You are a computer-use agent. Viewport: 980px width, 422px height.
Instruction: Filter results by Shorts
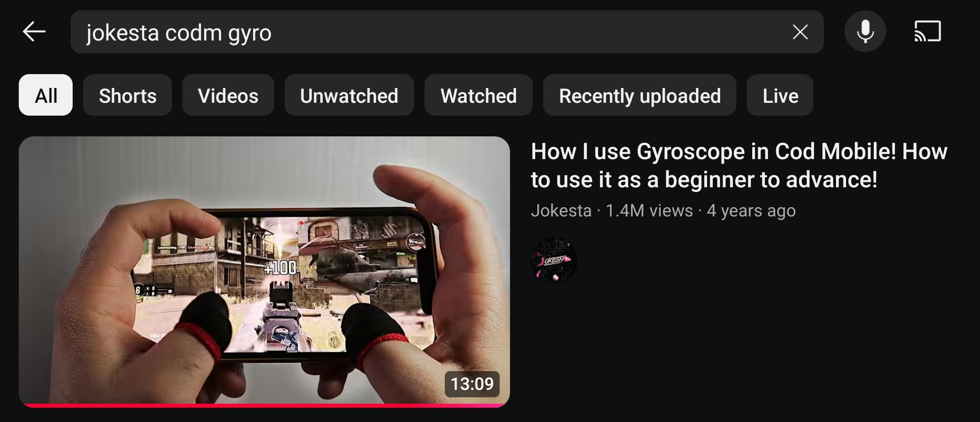pyautogui.click(x=128, y=95)
